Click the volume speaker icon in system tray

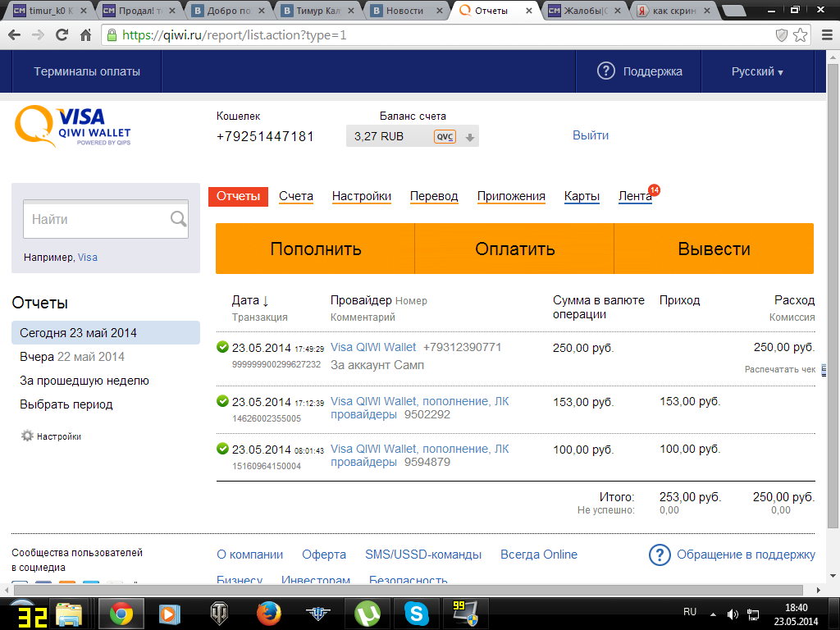coord(733,614)
